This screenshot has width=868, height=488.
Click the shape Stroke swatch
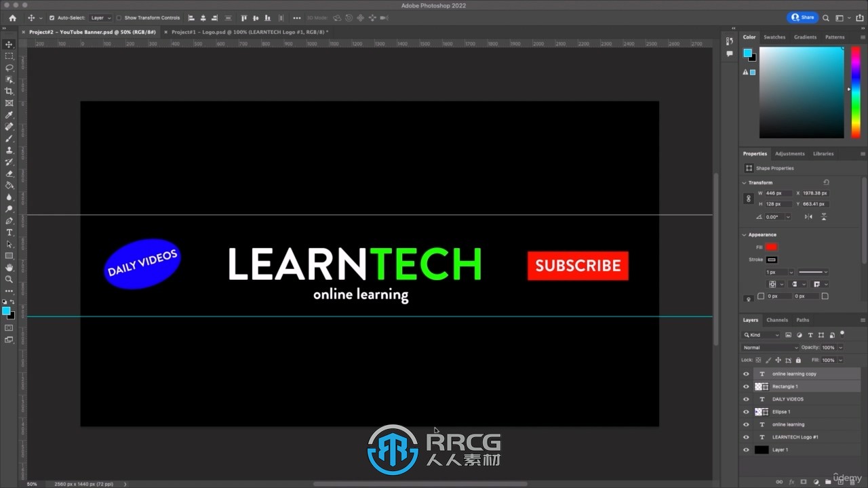coord(772,260)
